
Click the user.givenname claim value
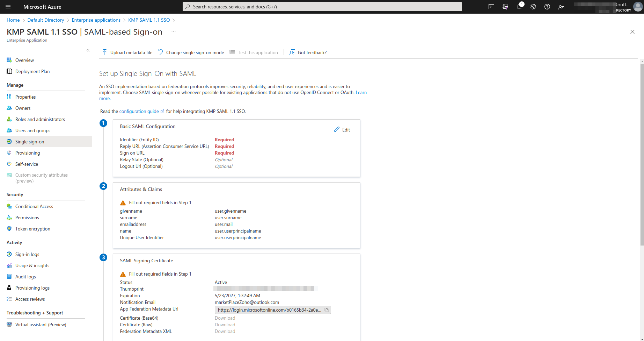[x=230, y=211]
